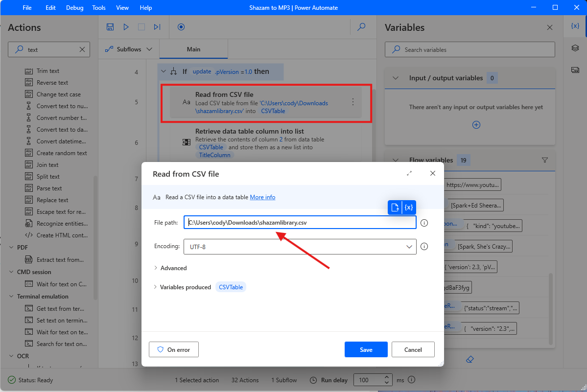
Task: Run the flow with the play icon
Action: pyautogui.click(x=126, y=27)
